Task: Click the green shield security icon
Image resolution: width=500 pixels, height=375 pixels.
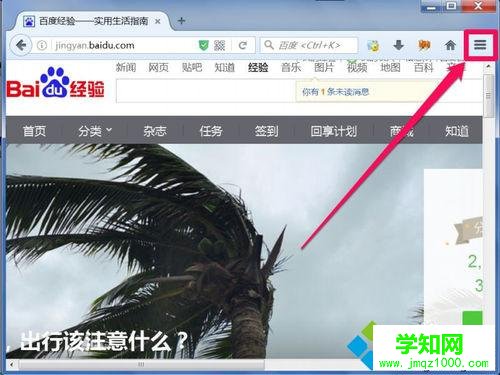Action: pos(203,45)
